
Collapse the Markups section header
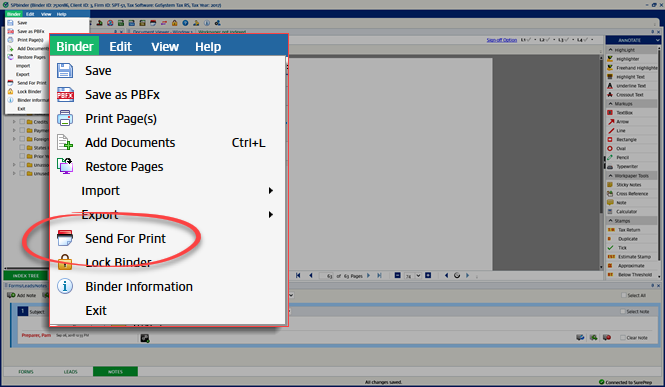pos(631,104)
